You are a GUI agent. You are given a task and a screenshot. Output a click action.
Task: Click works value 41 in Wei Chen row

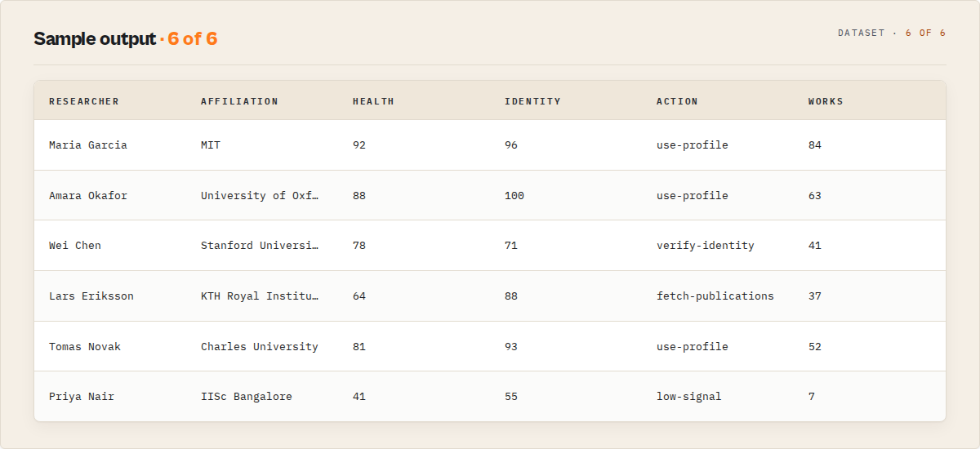pyautogui.click(x=815, y=246)
